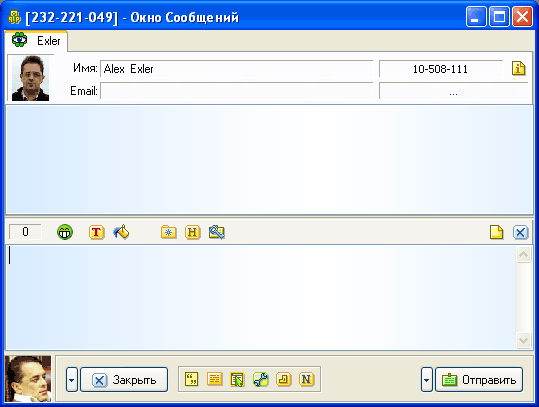Screen dimensions: 539x407
Task: Expand the dropdown arrow beside Отправить
Action: pyautogui.click(x=427, y=380)
